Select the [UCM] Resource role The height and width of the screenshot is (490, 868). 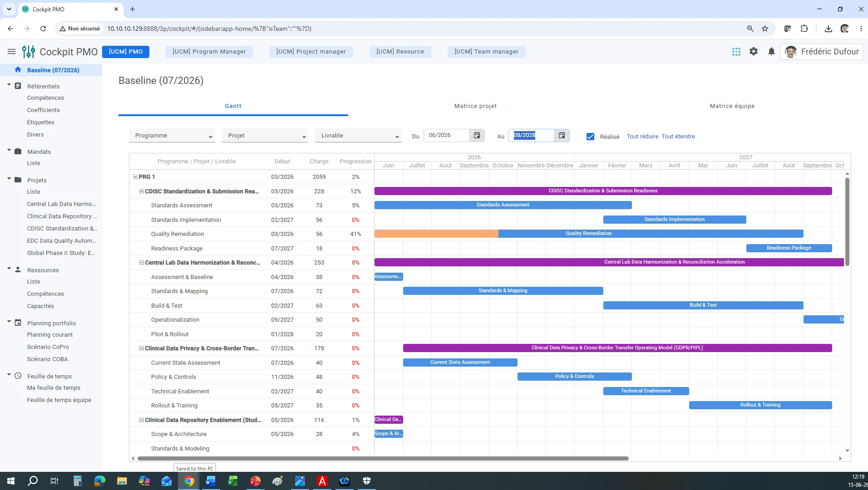pyautogui.click(x=400, y=52)
